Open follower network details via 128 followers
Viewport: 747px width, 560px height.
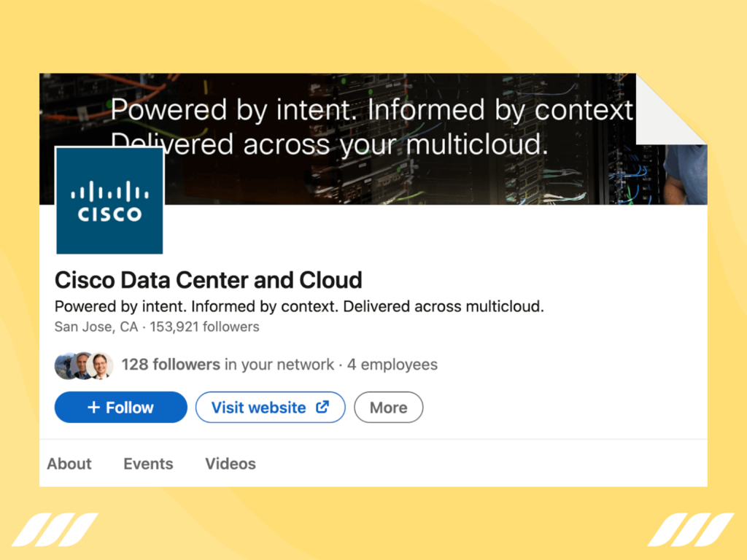[171, 365]
